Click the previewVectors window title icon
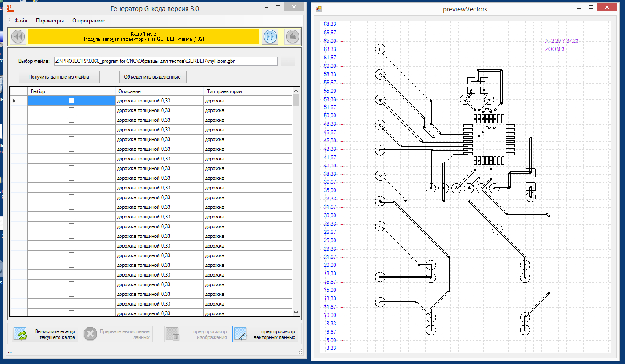The height and width of the screenshot is (364, 625). click(319, 9)
